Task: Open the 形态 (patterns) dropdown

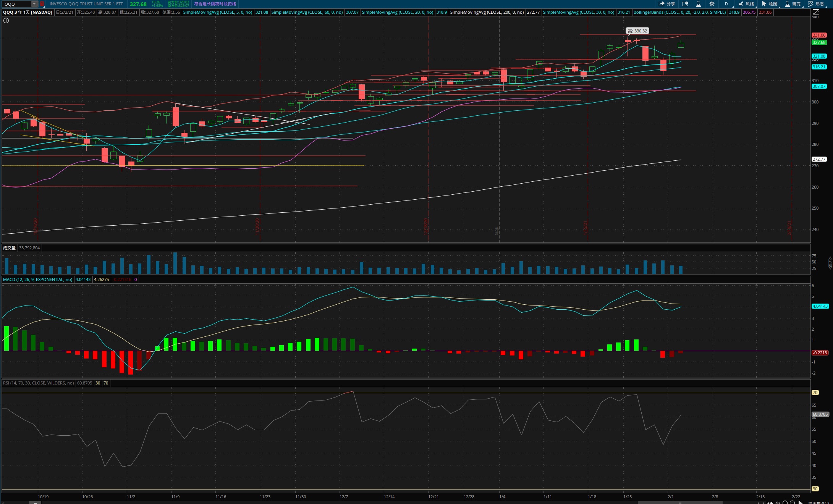Action: 816,4
